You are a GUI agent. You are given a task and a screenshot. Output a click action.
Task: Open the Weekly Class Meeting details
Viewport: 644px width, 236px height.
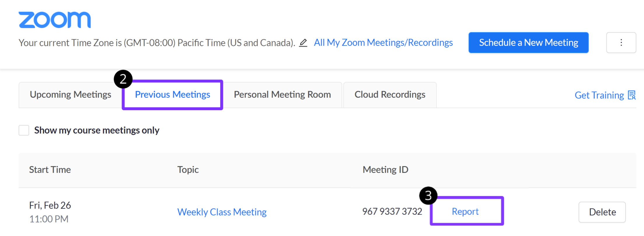[x=222, y=212]
